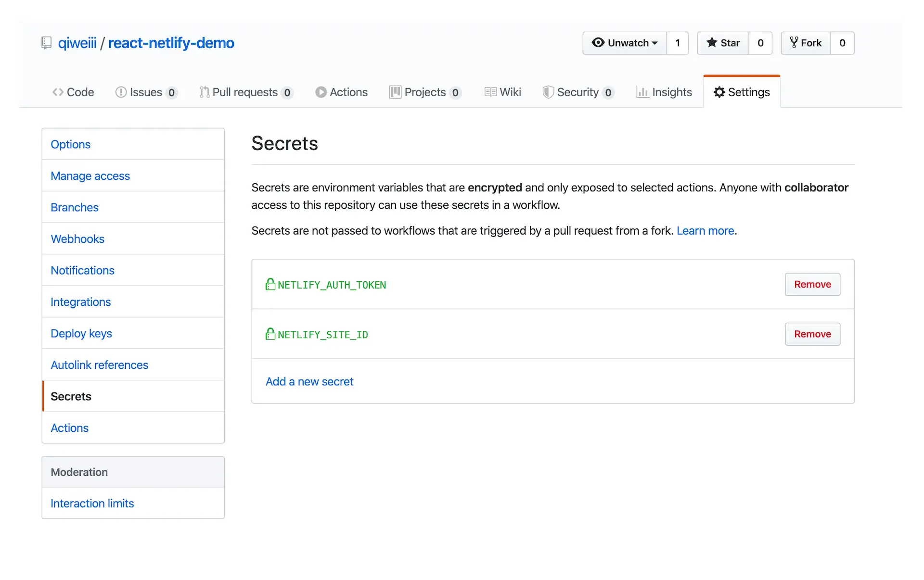Click the play icon on Actions tab
Viewport: 924px width, 580px height.
321,92
